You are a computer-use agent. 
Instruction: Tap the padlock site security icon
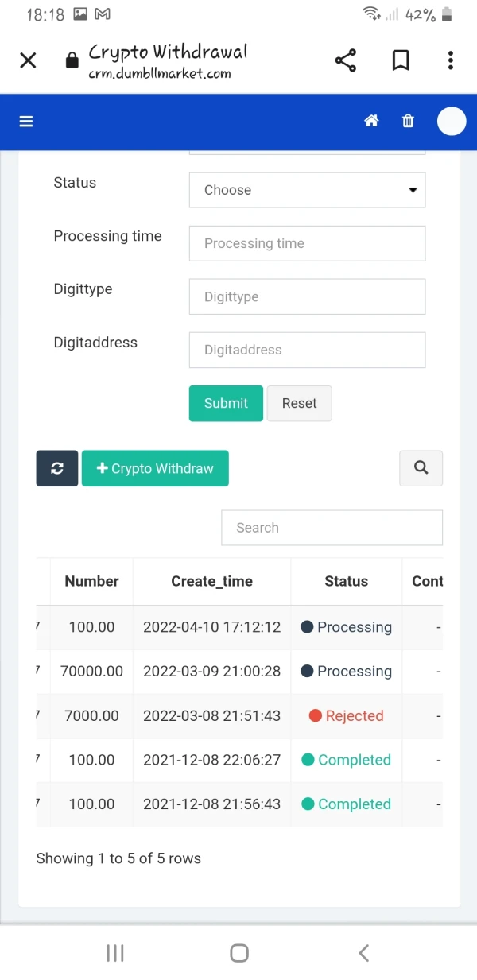point(72,60)
